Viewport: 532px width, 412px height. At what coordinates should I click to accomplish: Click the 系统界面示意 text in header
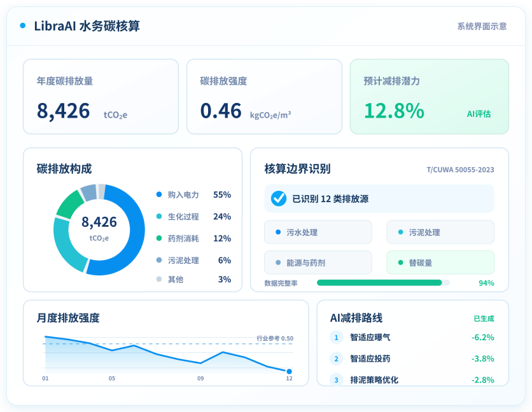click(482, 26)
